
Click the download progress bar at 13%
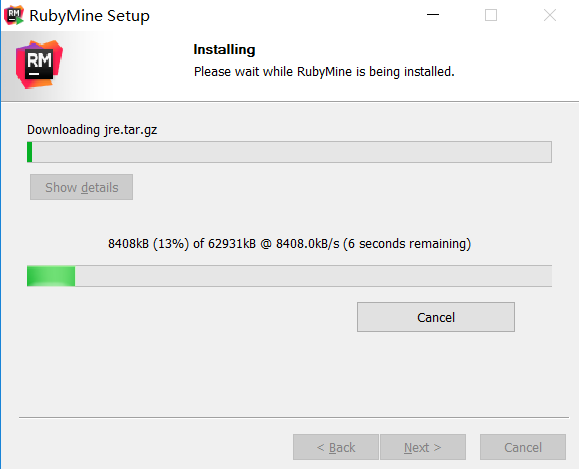290,276
